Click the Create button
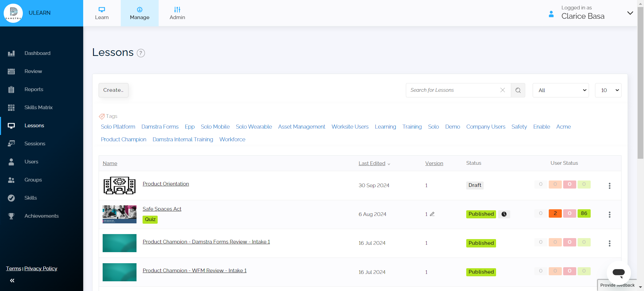The image size is (644, 291). click(113, 90)
